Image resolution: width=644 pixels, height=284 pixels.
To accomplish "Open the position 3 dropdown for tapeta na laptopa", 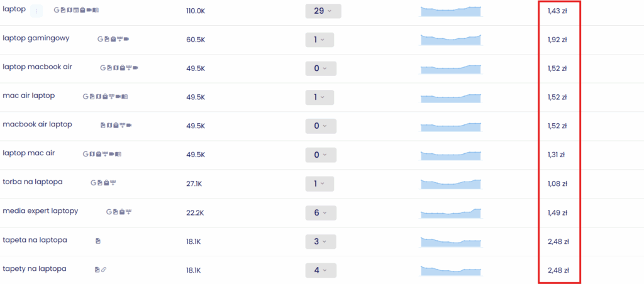I will (321, 242).
